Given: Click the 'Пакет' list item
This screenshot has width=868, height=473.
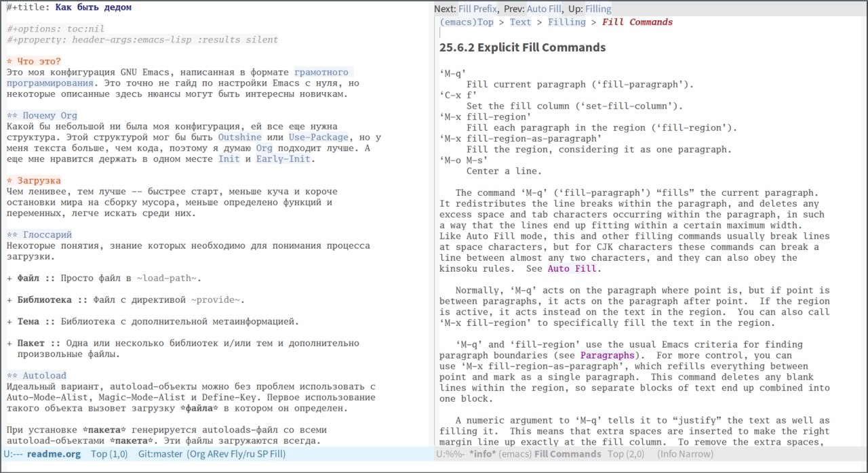Looking at the screenshot, I should click(x=183, y=349).
